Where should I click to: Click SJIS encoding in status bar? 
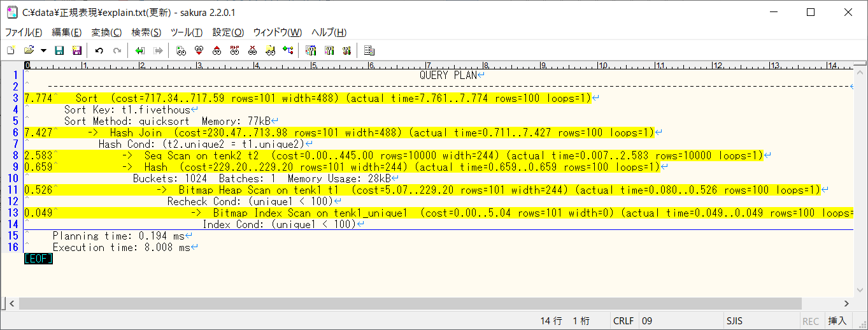pyautogui.click(x=735, y=321)
